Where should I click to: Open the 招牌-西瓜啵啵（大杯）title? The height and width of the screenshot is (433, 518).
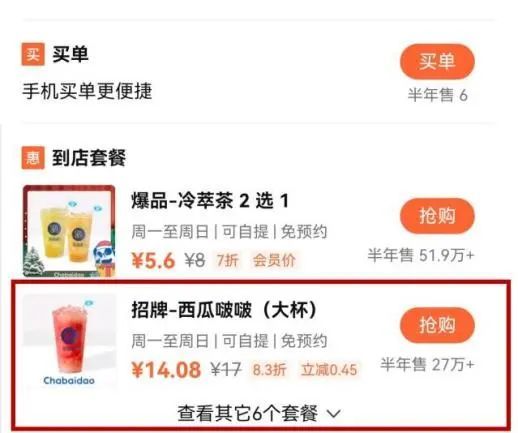coord(224,310)
